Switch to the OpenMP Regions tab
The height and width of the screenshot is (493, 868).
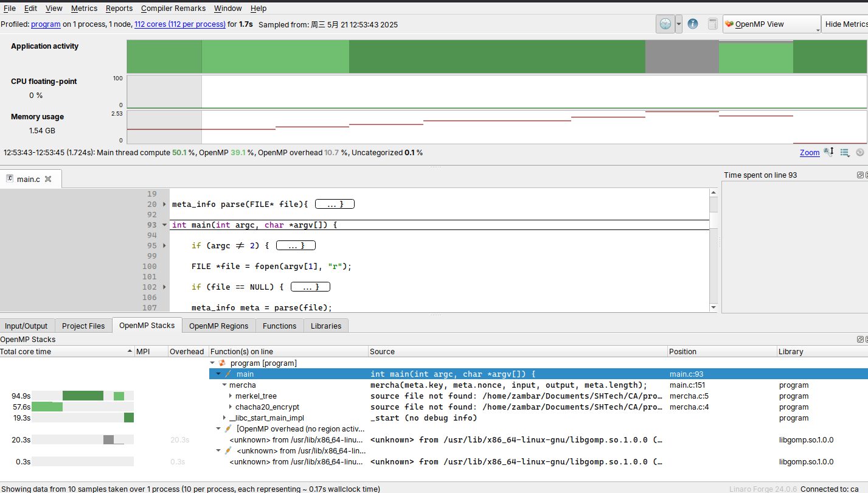(x=218, y=326)
